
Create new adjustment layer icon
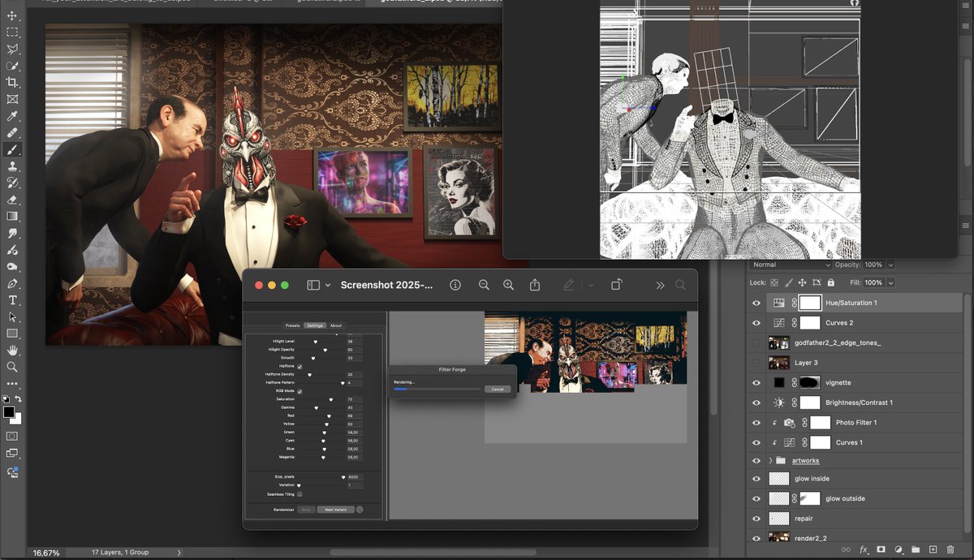click(x=899, y=549)
